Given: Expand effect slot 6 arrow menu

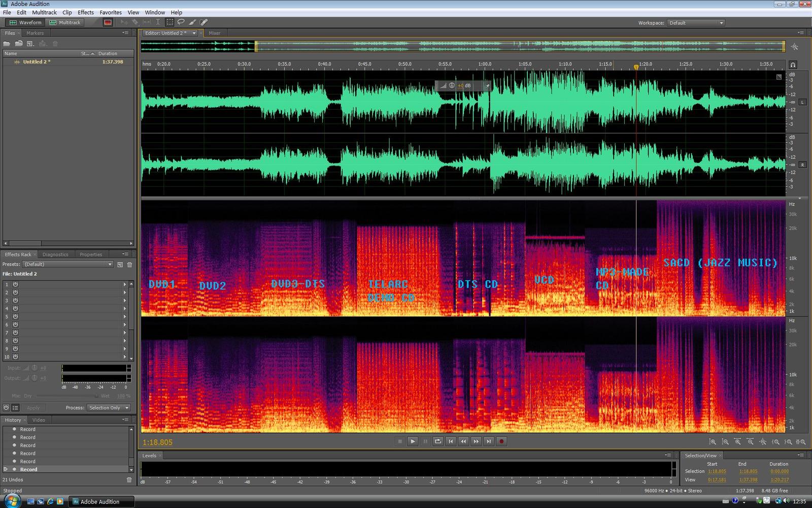Looking at the screenshot, I should point(125,325).
